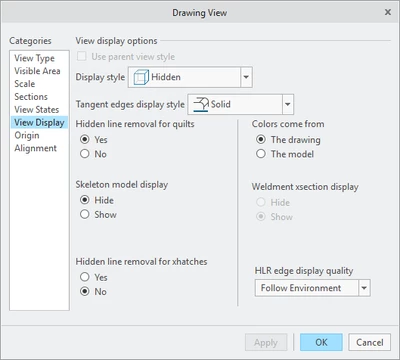Viewport: 400px width, 360px height.
Task: Click the Colors come from label
Action: coord(288,124)
